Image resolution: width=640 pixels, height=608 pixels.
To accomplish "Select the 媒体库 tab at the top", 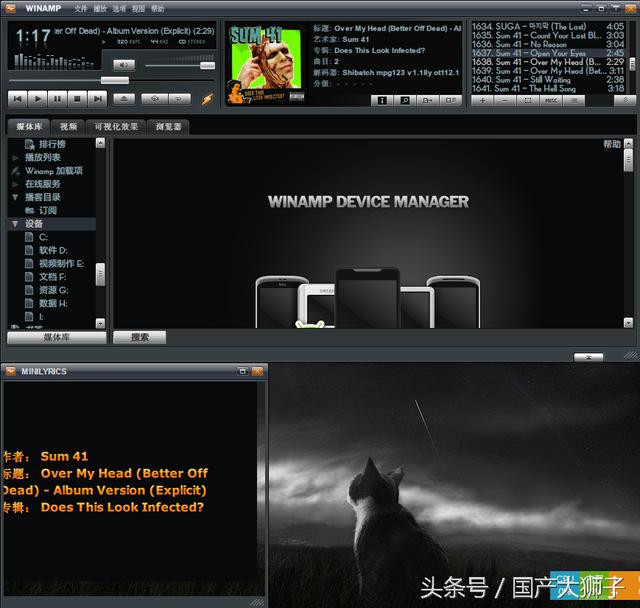I will 29,127.
